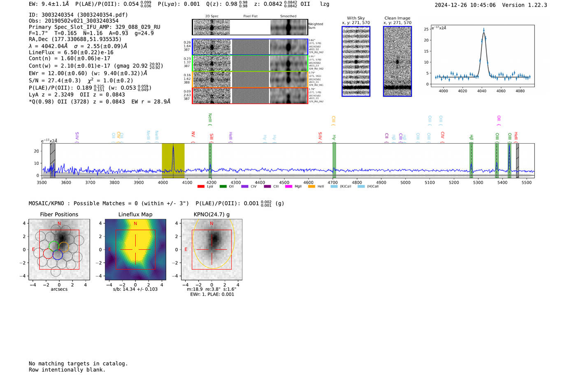Click the red CIV line label

(x=443, y=137)
